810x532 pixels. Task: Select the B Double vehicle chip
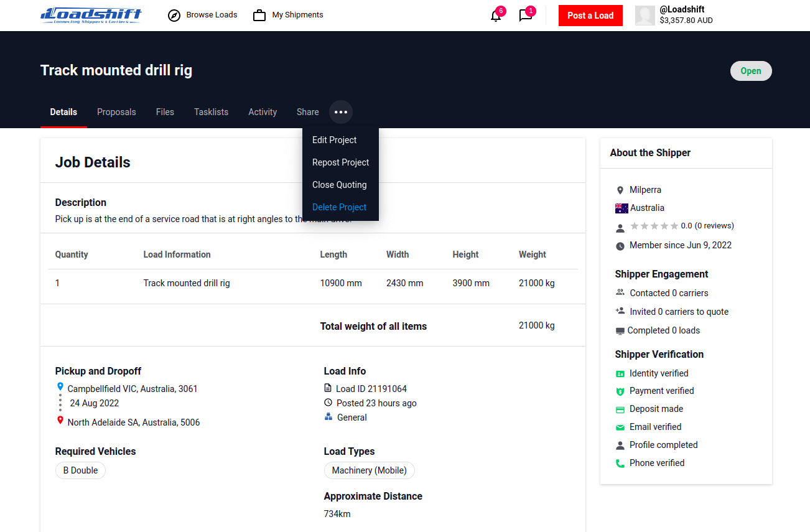[80, 470]
